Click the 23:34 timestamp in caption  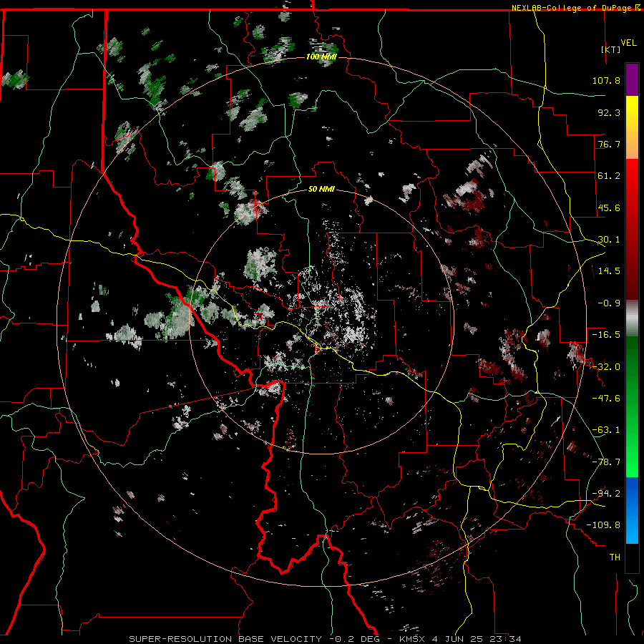(x=507, y=639)
